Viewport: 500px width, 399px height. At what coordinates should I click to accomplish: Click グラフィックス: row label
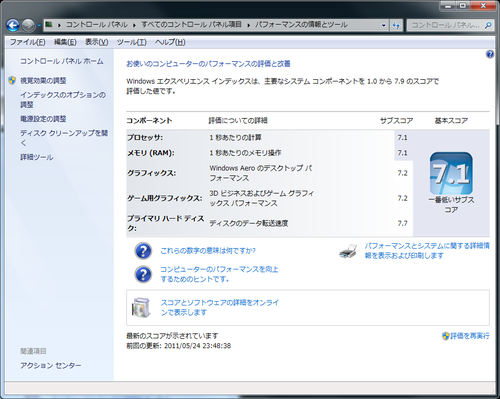pyautogui.click(x=152, y=173)
